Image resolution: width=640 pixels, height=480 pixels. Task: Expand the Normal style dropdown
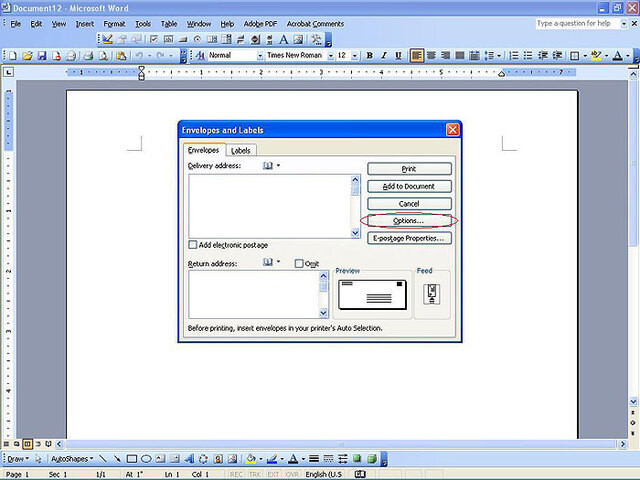pyautogui.click(x=260, y=56)
